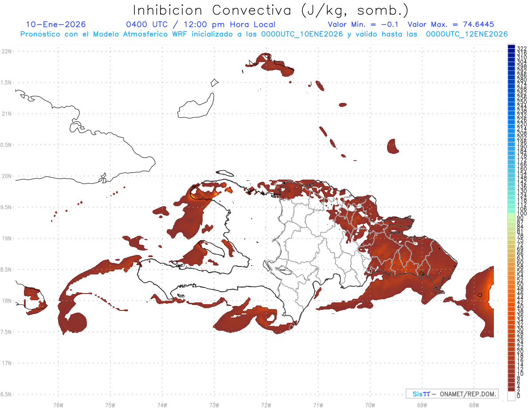This screenshot has width=532, height=411.
Task: Click the "18N" latitude label
Action: [7, 301]
